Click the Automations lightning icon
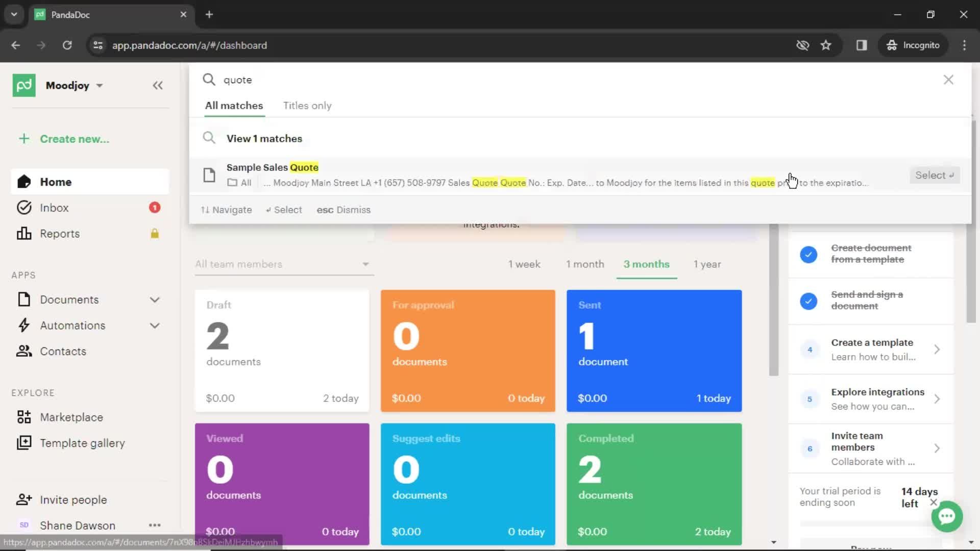 [24, 325]
